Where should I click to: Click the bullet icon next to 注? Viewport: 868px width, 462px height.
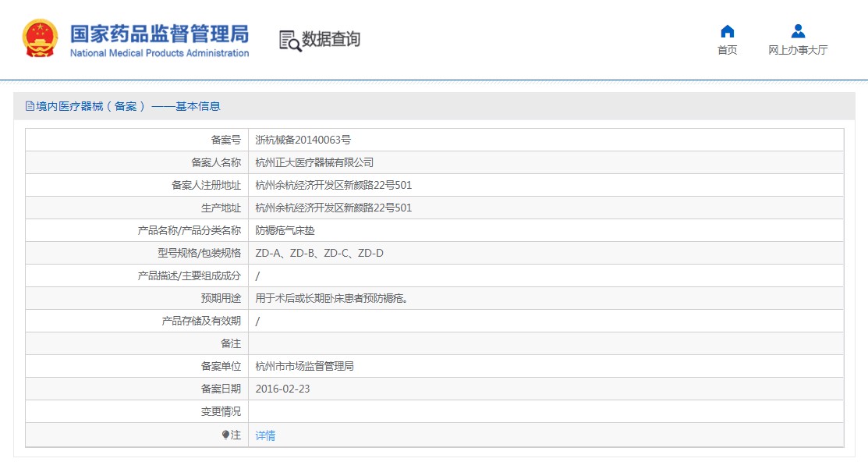tap(225, 435)
